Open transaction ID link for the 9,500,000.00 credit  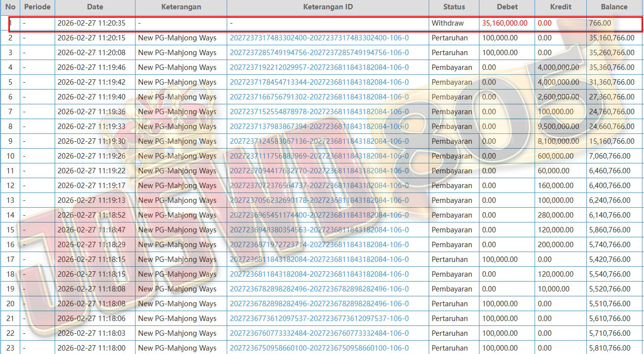319,127
